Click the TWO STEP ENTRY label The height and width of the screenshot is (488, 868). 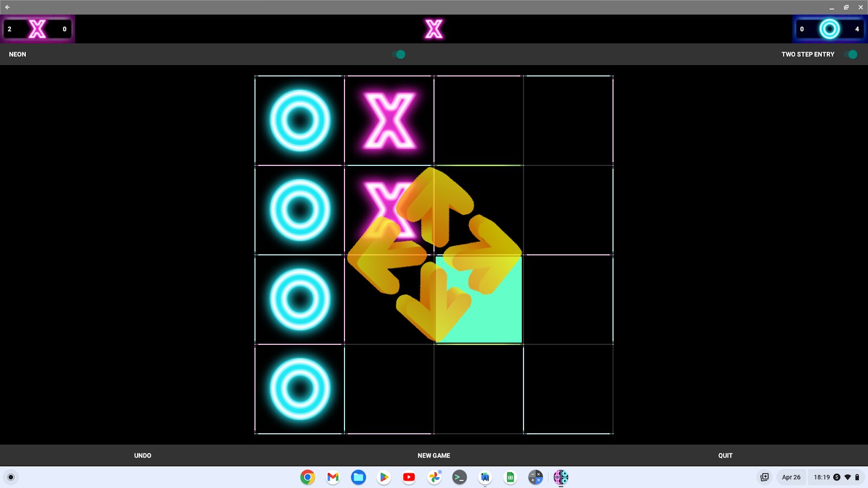[808, 54]
